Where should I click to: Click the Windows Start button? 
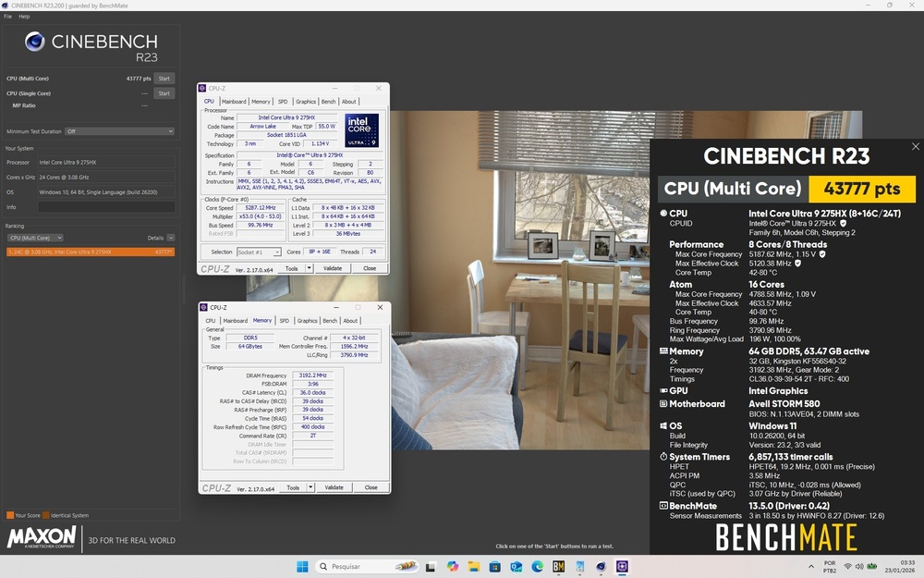pos(300,566)
